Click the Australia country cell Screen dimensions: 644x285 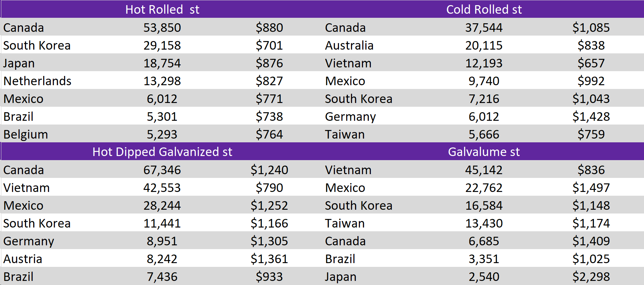[x=349, y=45]
